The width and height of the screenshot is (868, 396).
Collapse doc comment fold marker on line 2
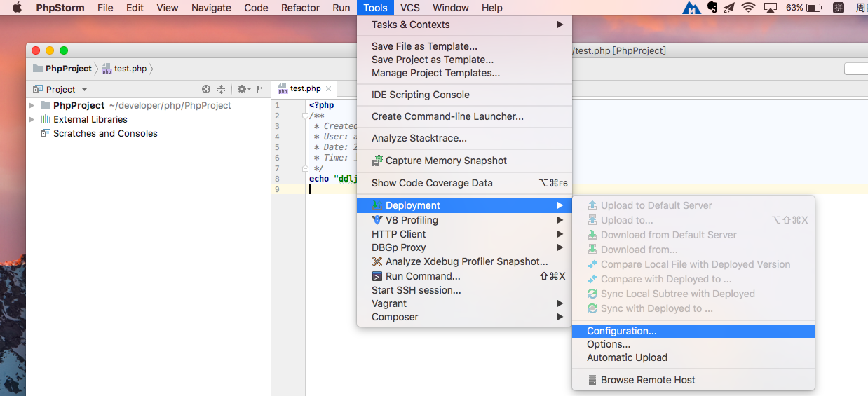pos(306,116)
